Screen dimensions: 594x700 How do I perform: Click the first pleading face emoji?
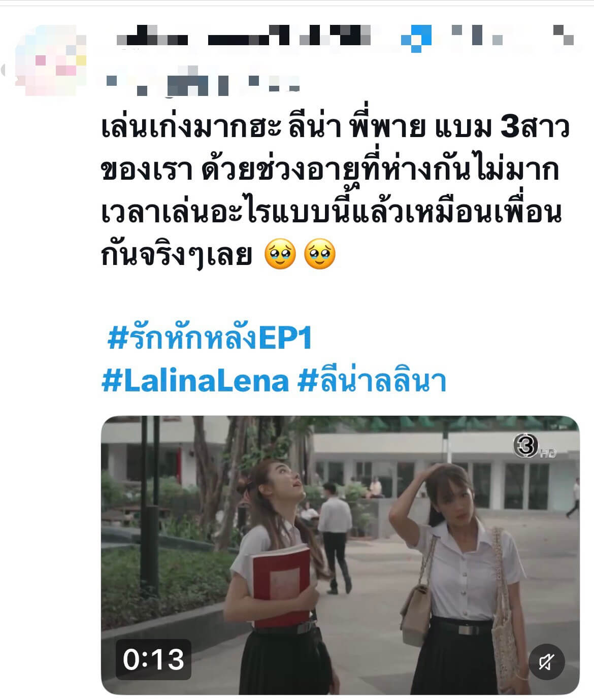click(280, 255)
